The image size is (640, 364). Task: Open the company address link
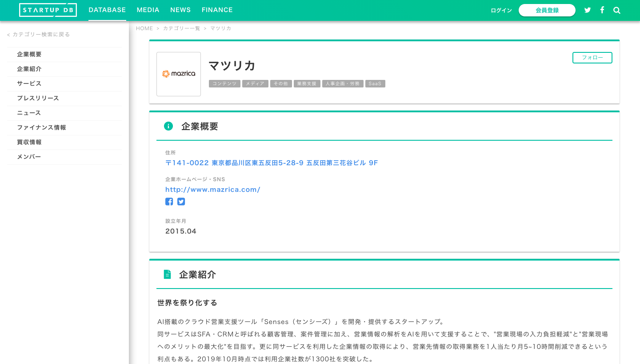click(272, 163)
